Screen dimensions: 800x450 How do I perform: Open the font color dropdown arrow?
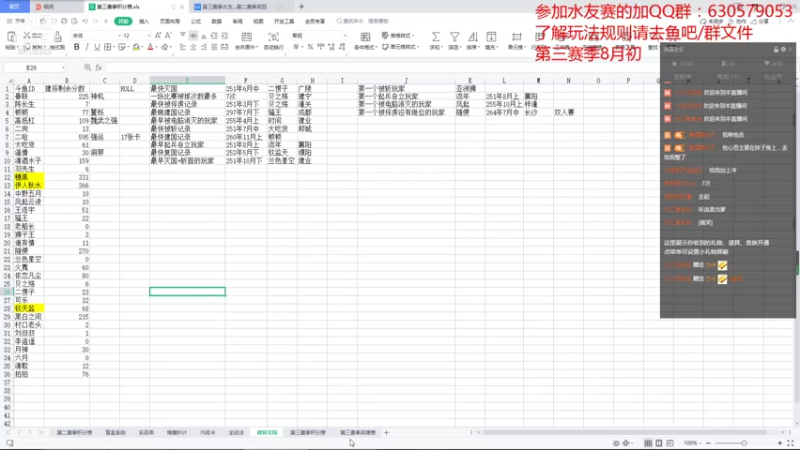tap(156, 47)
